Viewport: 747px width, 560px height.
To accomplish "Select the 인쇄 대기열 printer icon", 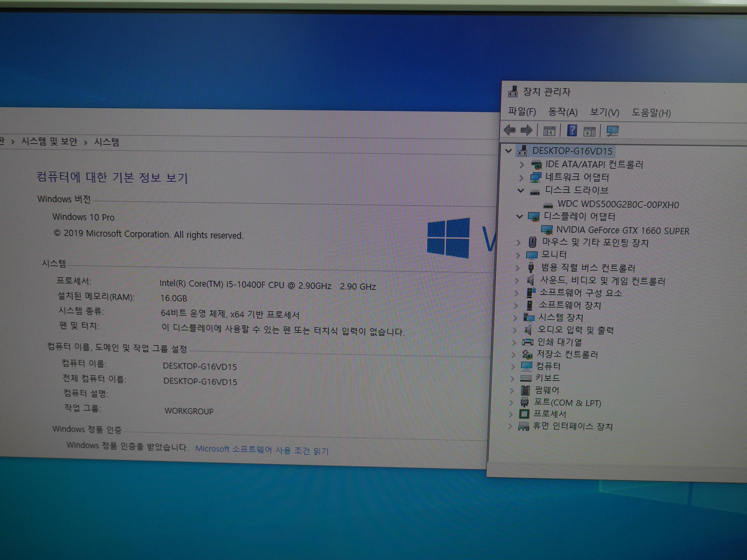I will tap(527, 342).
